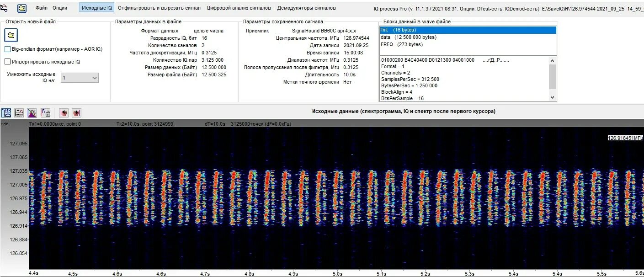
Task: Open the spectrum display tool icon
Action: [32, 113]
